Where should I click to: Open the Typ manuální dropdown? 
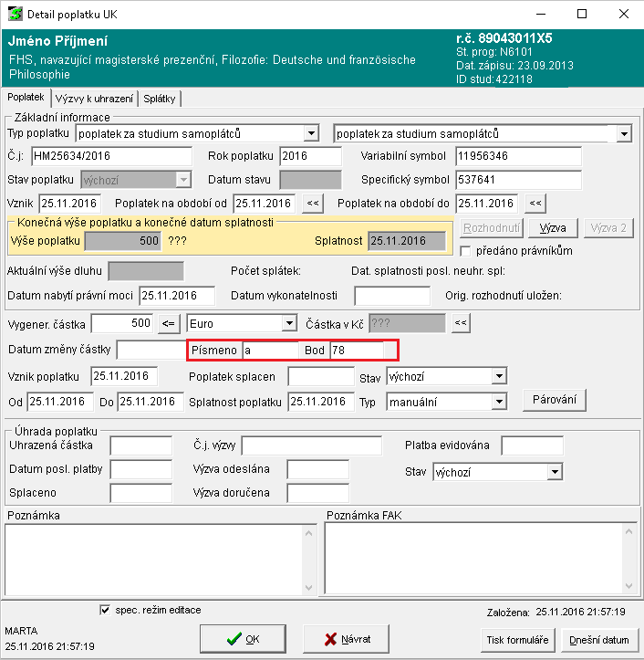coord(498,402)
